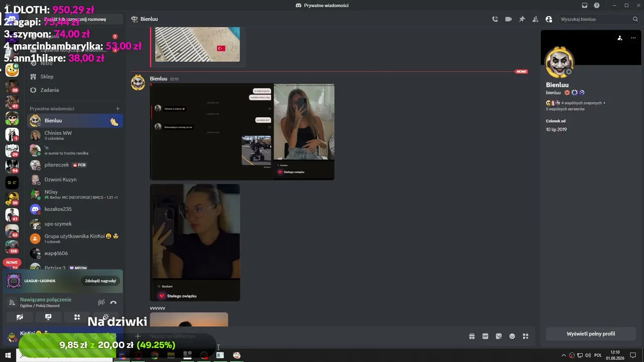Viewport: 644px width, 362px height.
Task: Open the striped image with Turkish flag
Action: pyautogui.click(x=197, y=44)
